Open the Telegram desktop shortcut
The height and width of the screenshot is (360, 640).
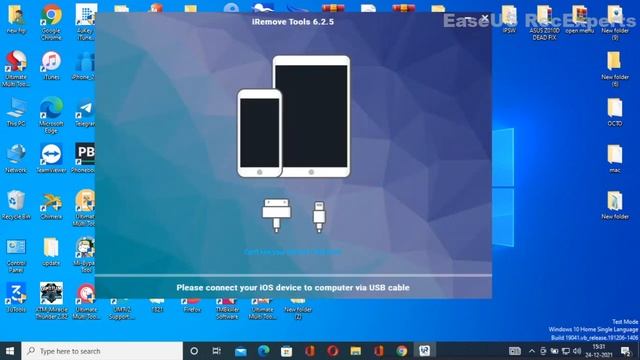coord(85,112)
